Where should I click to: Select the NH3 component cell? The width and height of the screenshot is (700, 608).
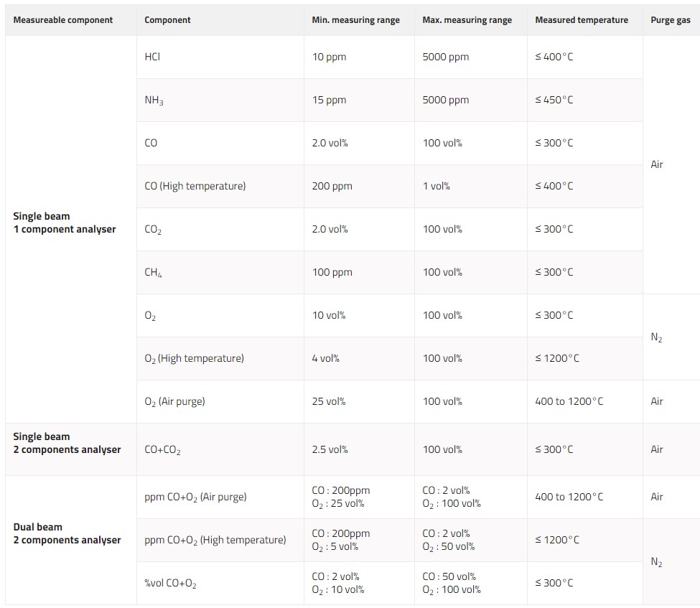click(x=154, y=100)
